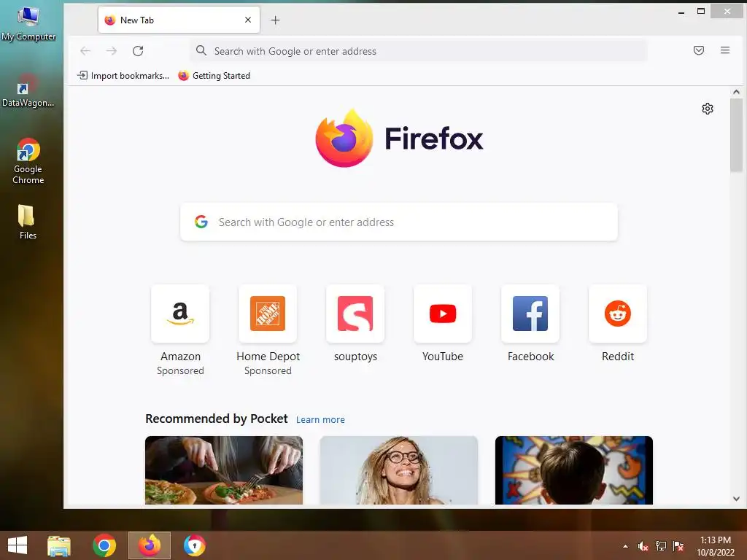This screenshot has width=747, height=560.
Task: Open the smiling woman Pocket story thumbnail
Action: tap(399, 470)
